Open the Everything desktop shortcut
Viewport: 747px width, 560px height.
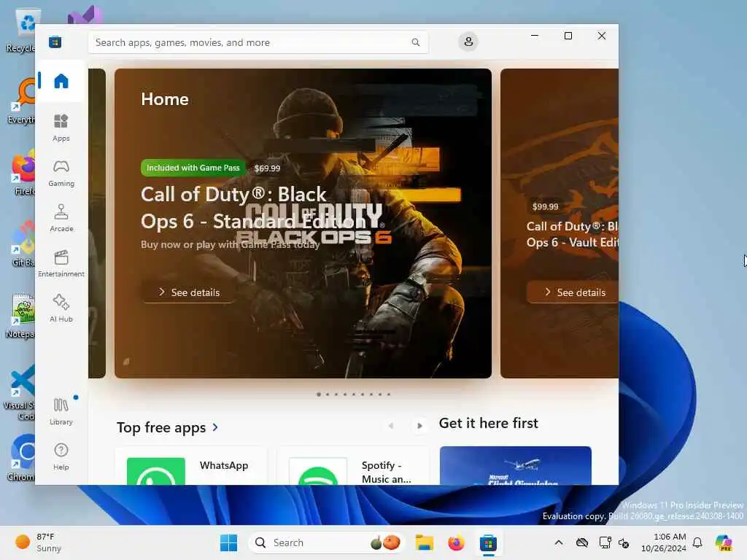(22, 101)
